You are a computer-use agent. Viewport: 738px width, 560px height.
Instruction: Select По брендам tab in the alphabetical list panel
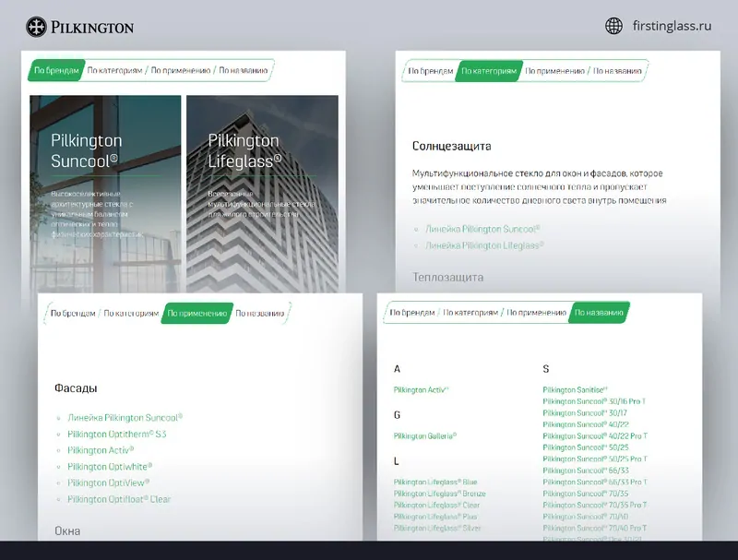pos(412,313)
